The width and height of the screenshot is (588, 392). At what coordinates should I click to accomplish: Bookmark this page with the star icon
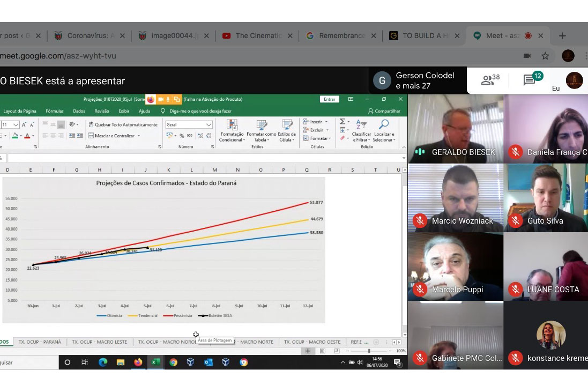545,56
